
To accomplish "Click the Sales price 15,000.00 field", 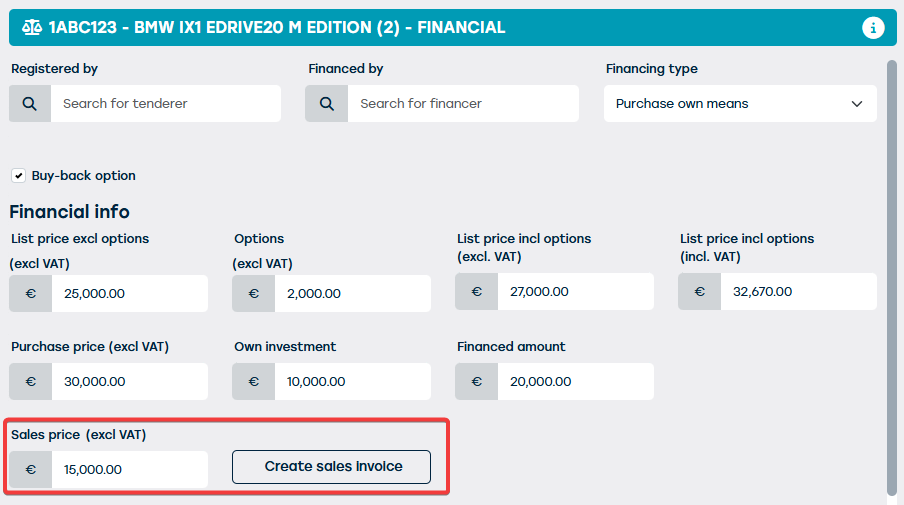I will point(128,470).
